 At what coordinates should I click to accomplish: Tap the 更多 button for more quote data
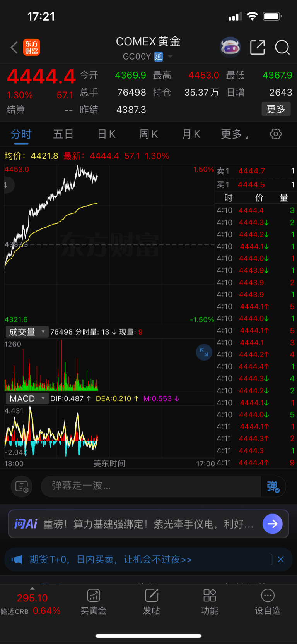[276, 109]
